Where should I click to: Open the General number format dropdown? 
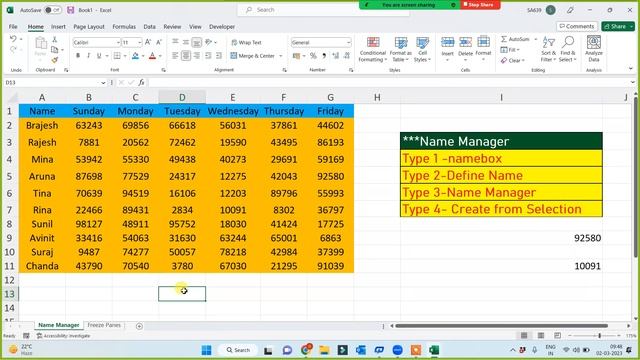coord(348,42)
